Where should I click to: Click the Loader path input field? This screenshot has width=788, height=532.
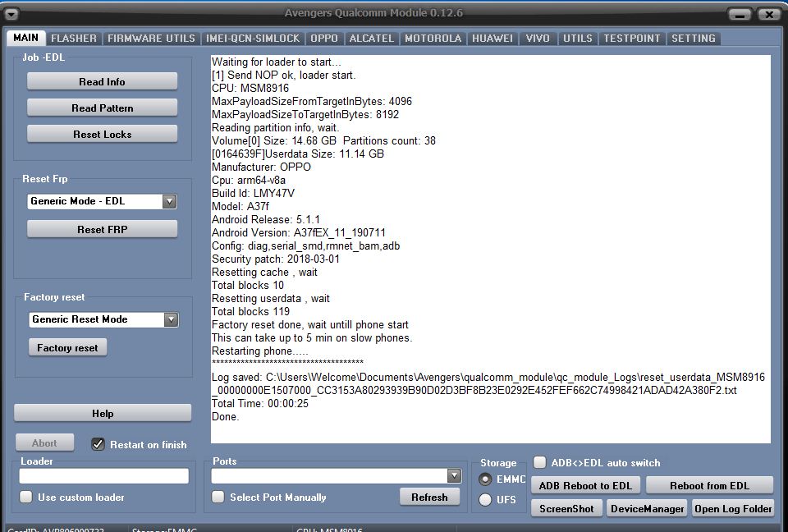(104, 475)
